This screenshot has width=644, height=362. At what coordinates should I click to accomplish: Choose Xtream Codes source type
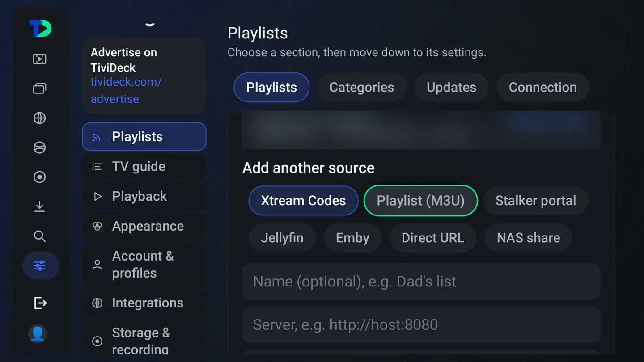coord(303,201)
